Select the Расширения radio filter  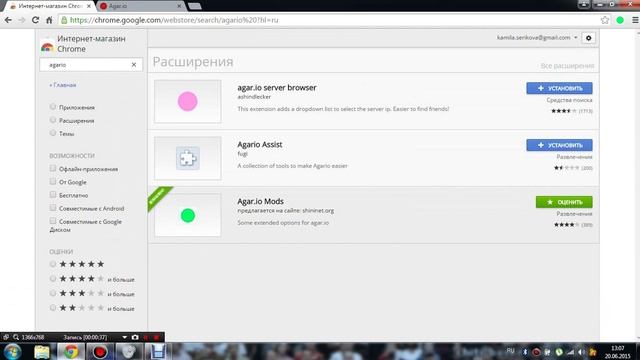point(53,120)
